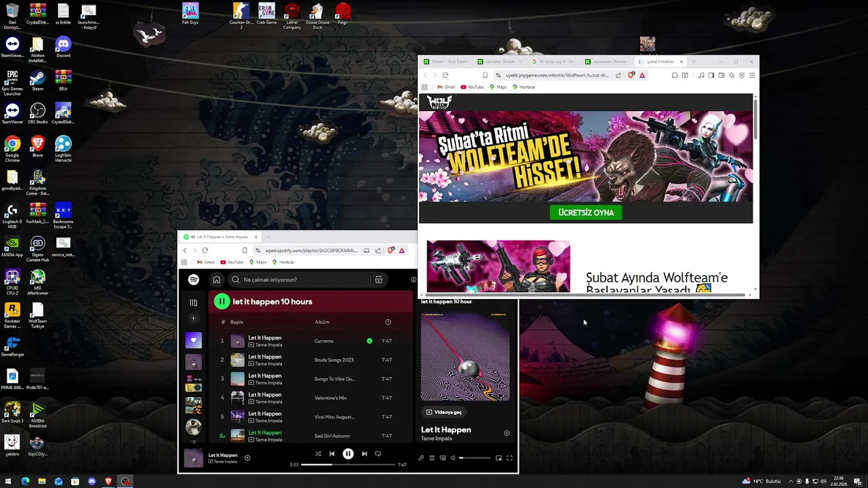Click the green pause button beside playlist title

click(222, 302)
